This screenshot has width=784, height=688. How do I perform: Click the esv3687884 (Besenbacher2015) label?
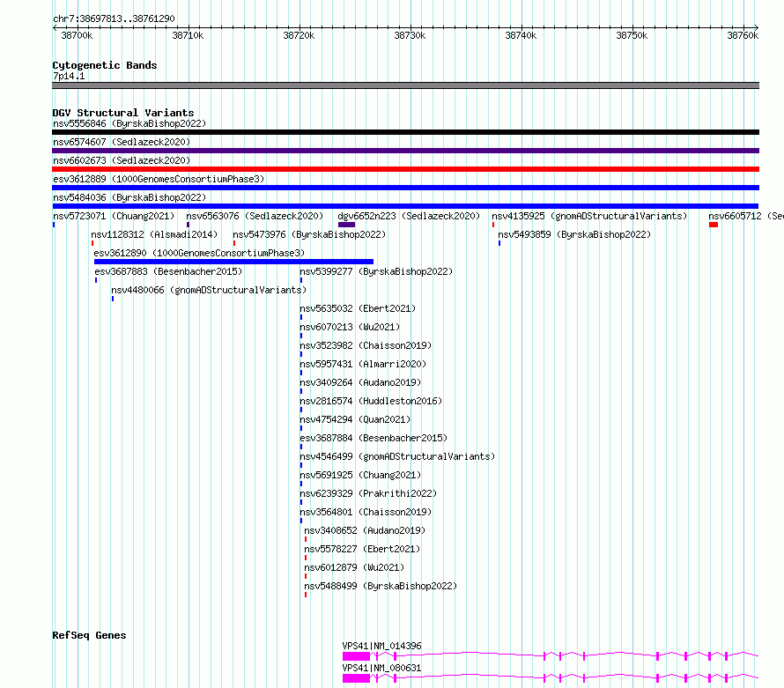[374, 438]
